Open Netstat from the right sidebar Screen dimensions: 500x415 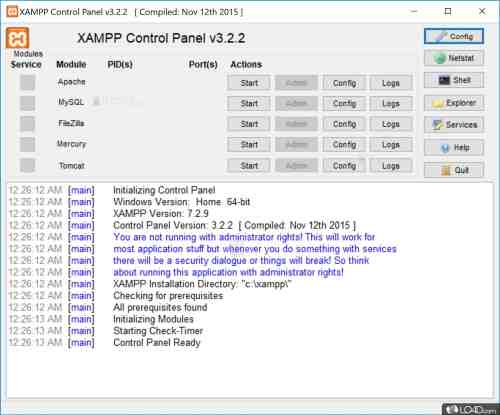[x=454, y=58]
